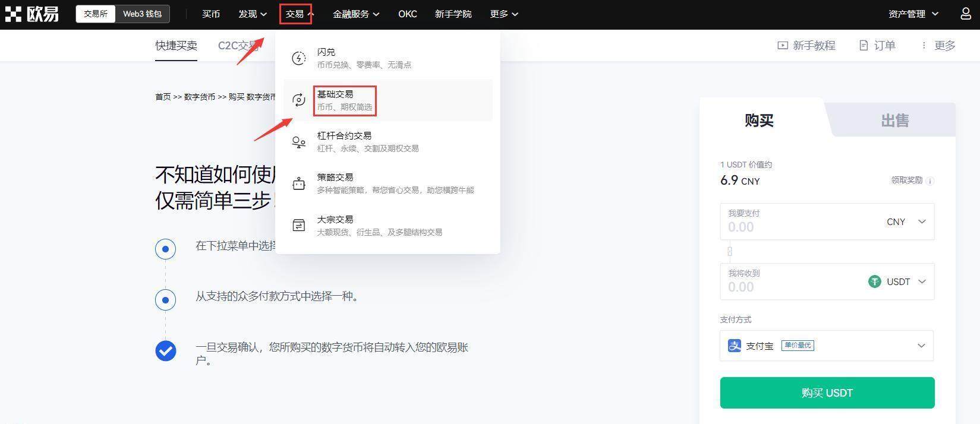Switch to the 购买 tab
The image size is (980, 424).
coord(760,120)
